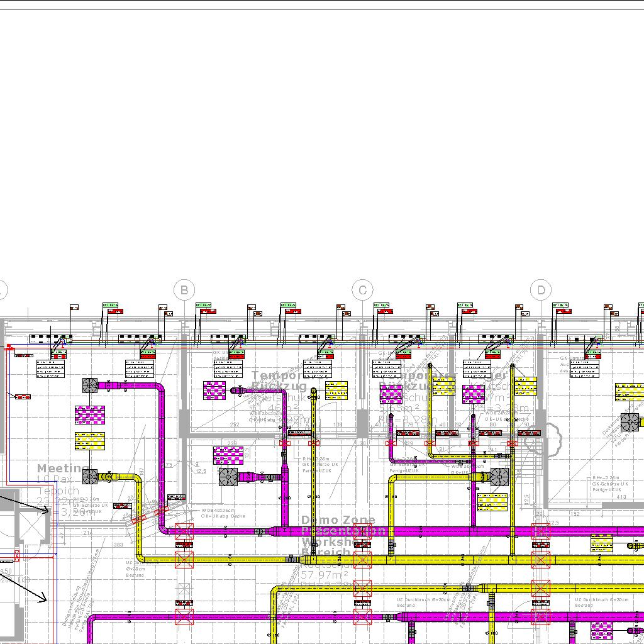
Task: Select the 152 dimension text
Action: pos(574,514)
